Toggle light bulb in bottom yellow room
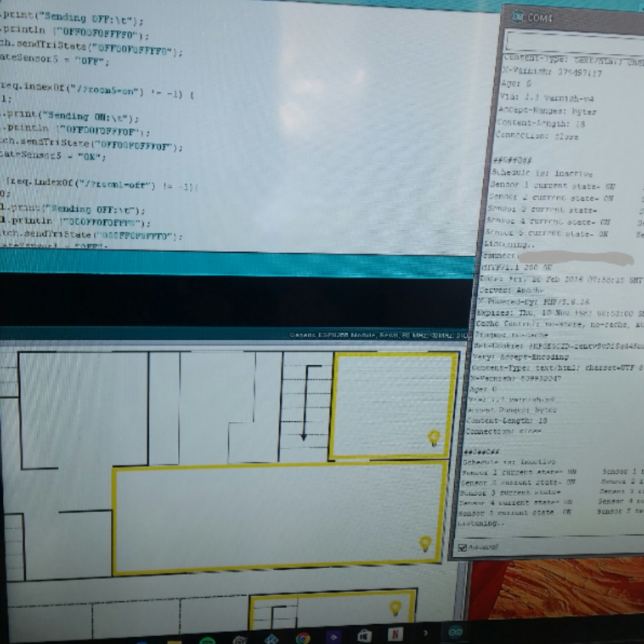644x644 pixels. [395, 608]
